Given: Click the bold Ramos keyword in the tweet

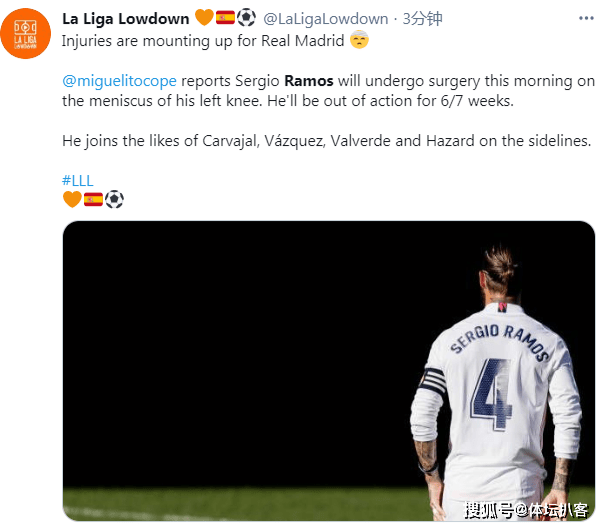Looking at the screenshot, I should pyautogui.click(x=309, y=81).
